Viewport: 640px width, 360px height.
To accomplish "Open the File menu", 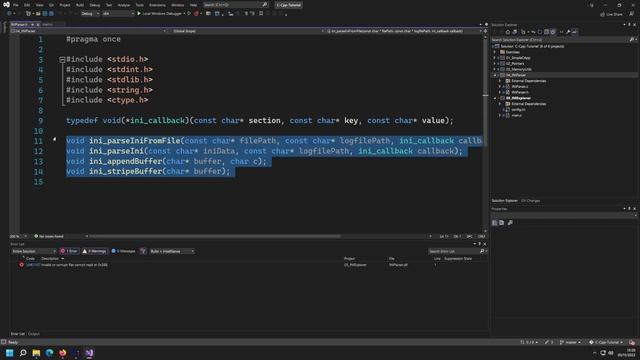I will [x=16, y=5].
